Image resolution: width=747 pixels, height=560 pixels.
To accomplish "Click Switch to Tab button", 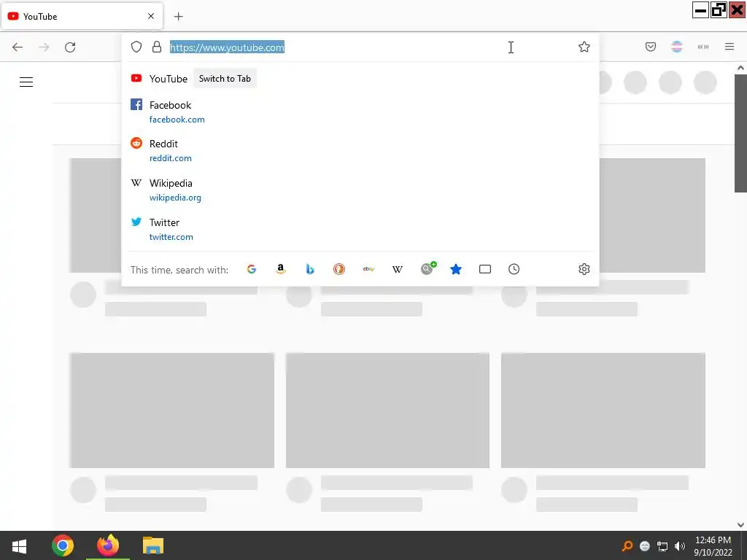I will coord(225,79).
